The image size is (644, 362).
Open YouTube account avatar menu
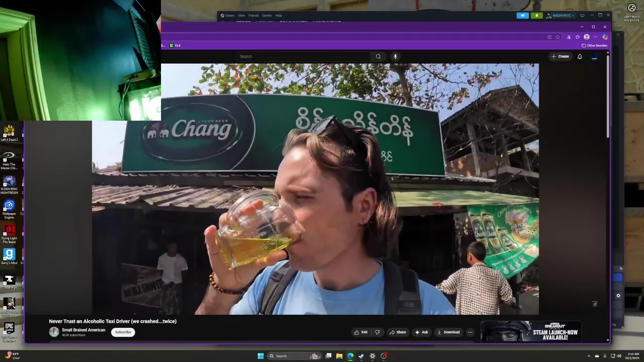594,56
